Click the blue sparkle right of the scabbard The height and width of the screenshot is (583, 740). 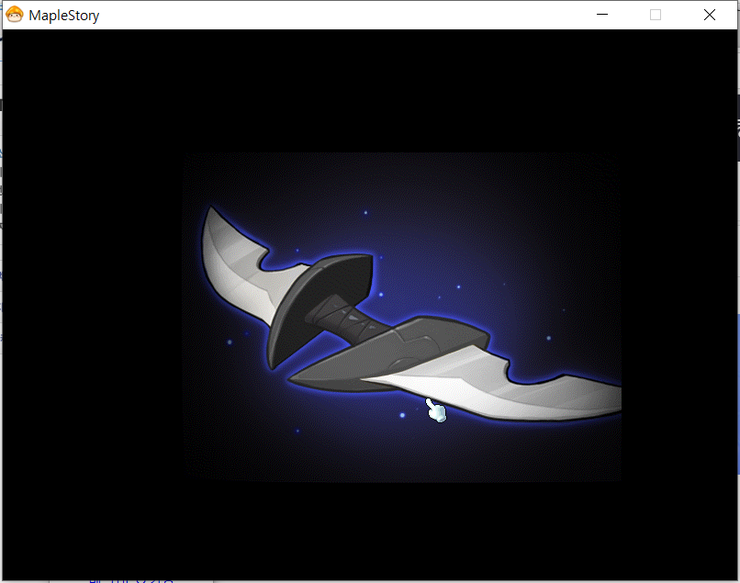(548, 338)
